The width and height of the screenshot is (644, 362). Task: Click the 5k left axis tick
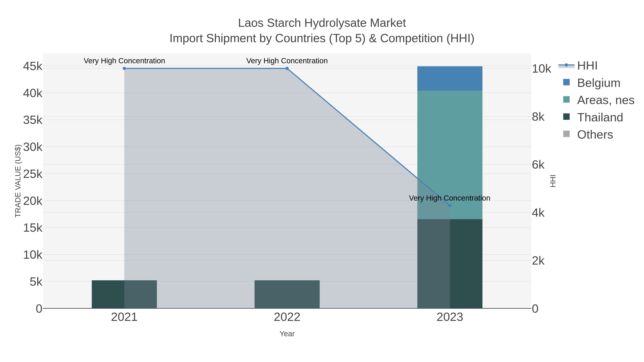click(36, 282)
